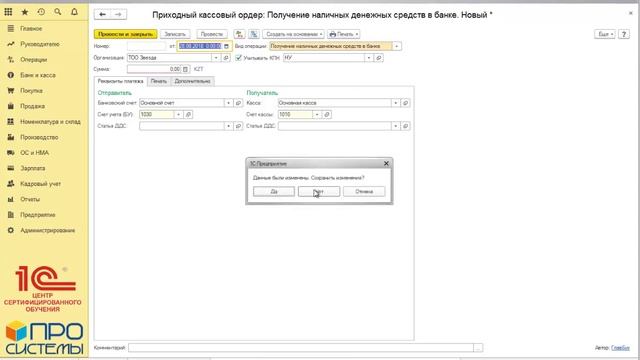Click the Дт/Кт postings icon
The width and height of the screenshot is (640, 360).
[239, 34]
